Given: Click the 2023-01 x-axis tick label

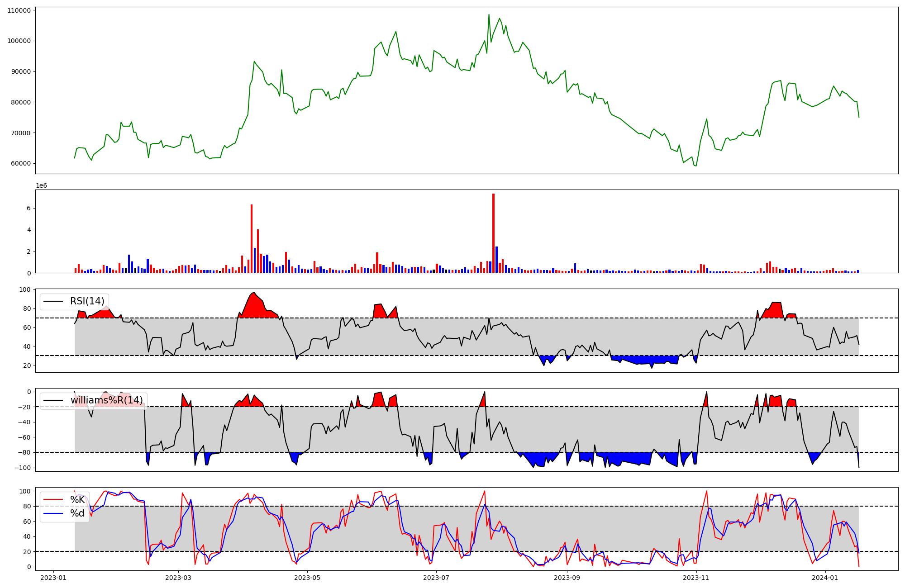Looking at the screenshot, I should click(53, 578).
